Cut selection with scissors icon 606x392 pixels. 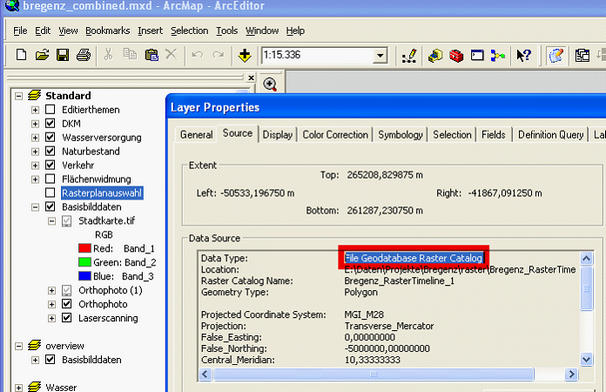coord(108,55)
